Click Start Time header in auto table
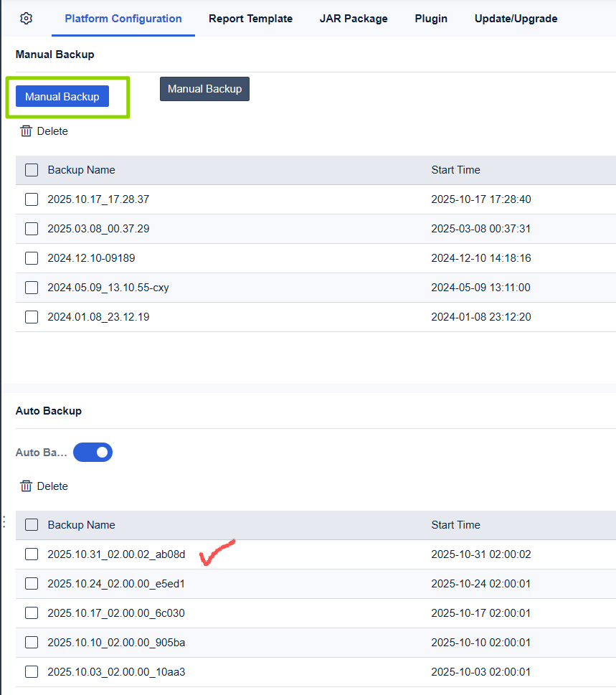The height and width of the screenshot is (695, 616). (455, 525)
